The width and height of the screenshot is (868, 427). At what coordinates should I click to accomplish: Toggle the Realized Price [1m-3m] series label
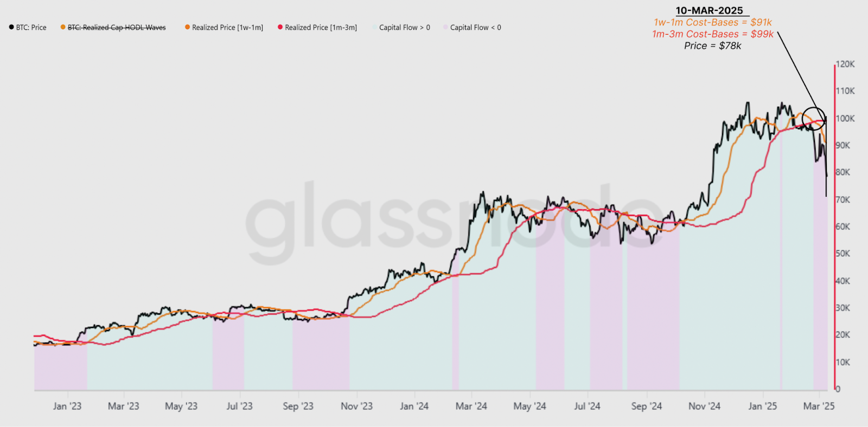[x=321, y=28]
